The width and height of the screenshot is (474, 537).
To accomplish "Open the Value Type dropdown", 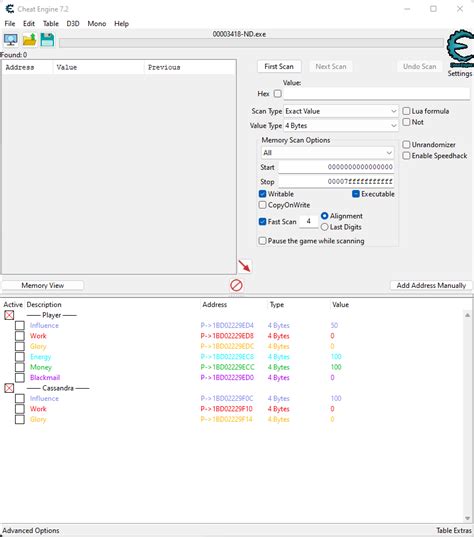I will tap(341, 126).
